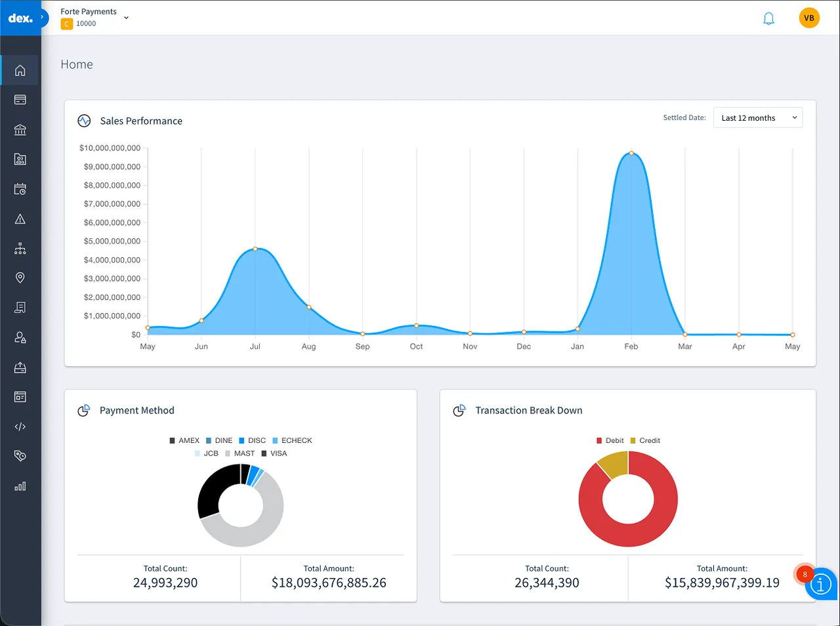Click the dex. logo

(20, 18)
